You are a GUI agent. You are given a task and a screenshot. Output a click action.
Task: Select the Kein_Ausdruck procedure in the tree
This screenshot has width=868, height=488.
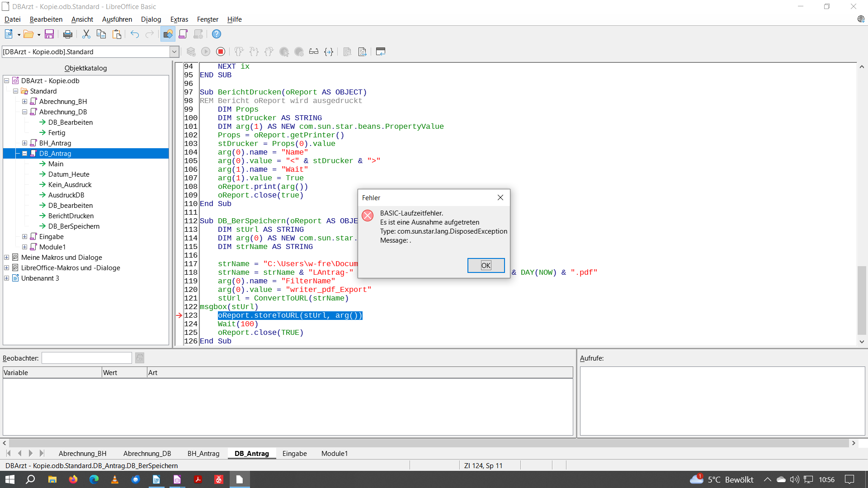[x=70, y=184]
